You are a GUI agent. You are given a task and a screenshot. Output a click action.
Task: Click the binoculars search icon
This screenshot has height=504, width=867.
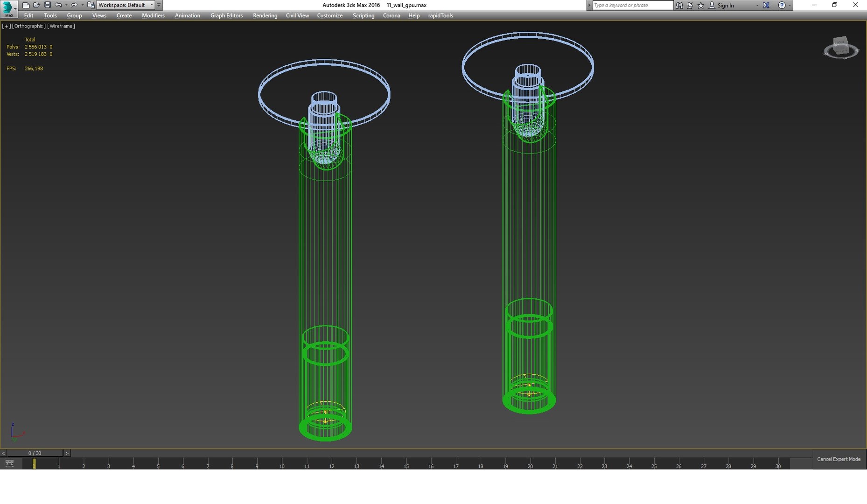pos(679,5)
